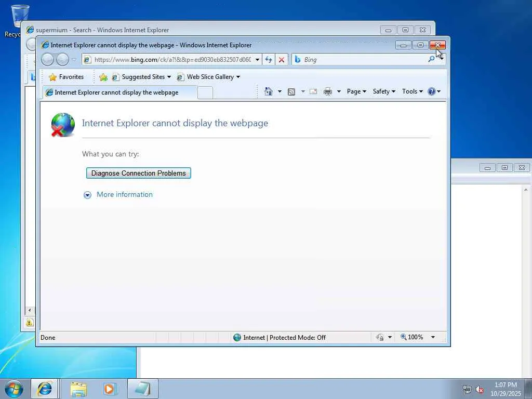Viewport: 532px width, 399px height.
Task: Select the Internet Explorer cannot display tab
Action: click(119, 92)
